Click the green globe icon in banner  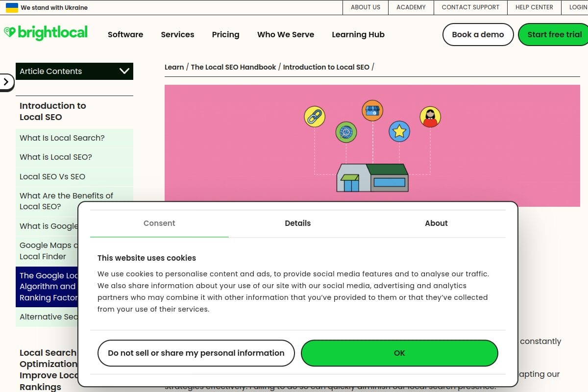[x=346, y=132]
